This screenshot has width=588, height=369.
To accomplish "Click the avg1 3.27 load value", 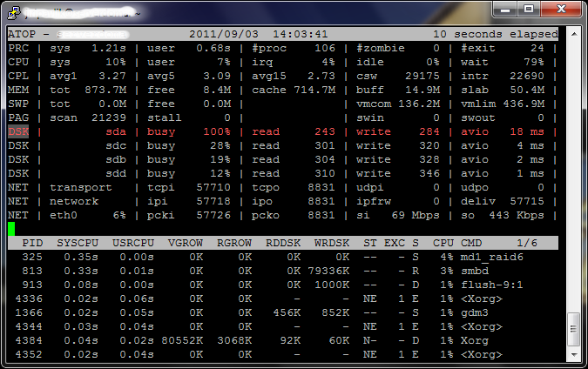I will pyautogui.click(x=112, y=76).
